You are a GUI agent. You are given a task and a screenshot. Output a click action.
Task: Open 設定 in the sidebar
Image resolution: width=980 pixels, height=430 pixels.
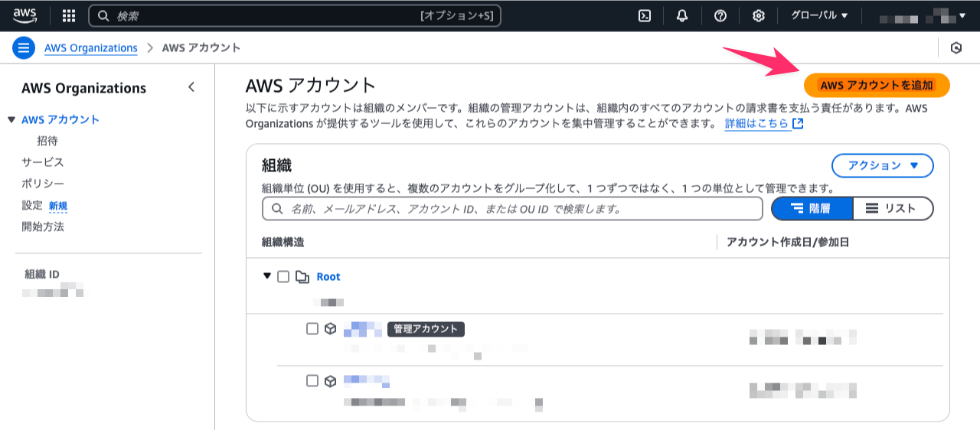coord(32,206)
